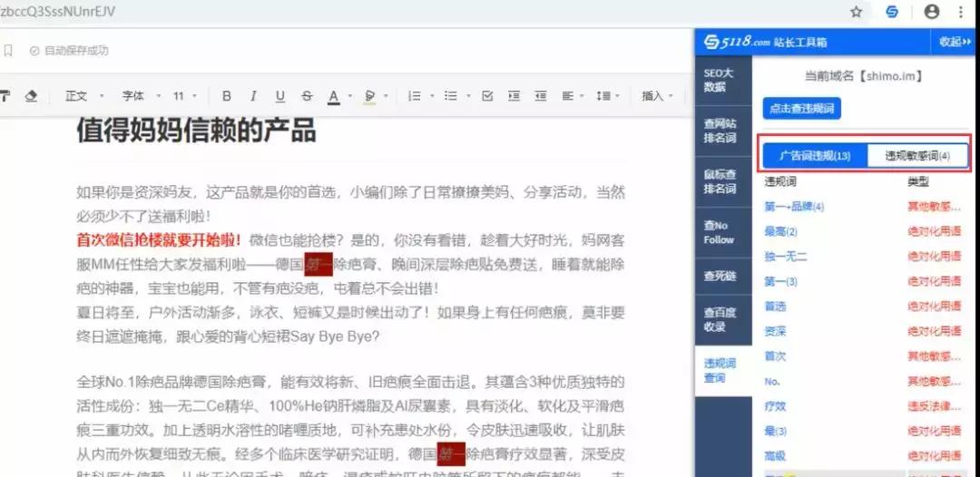
Task: Click the text alignment icon
Action: [567, 96]
